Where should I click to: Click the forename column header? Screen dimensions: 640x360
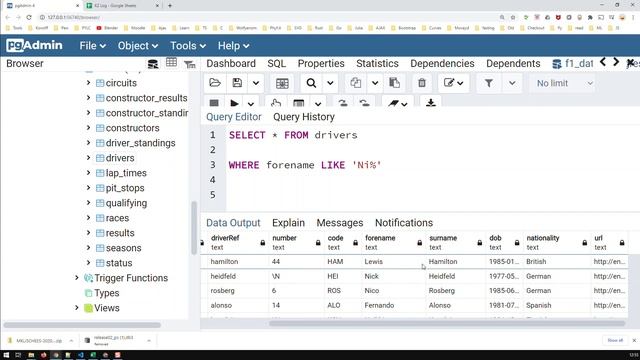[393, 242]
